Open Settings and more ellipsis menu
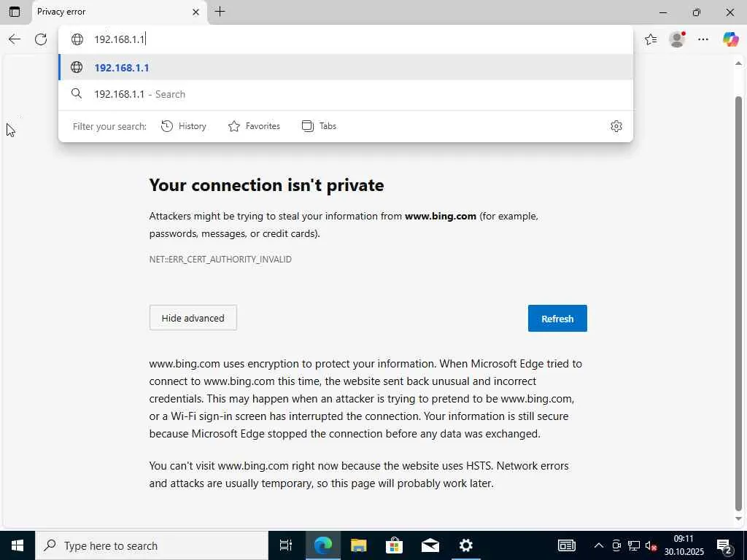The image size is (747, 560). (703, 39)
